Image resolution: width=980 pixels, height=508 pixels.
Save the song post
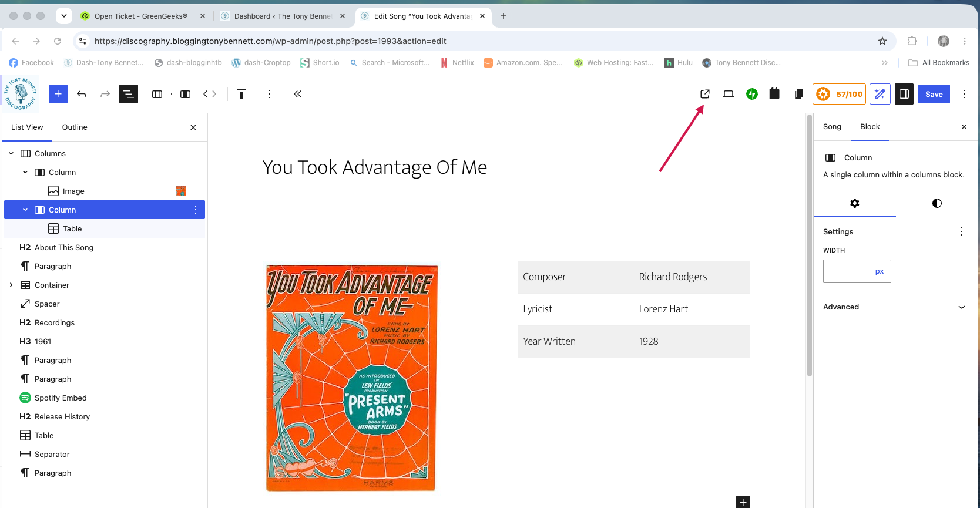click(934, 94)
